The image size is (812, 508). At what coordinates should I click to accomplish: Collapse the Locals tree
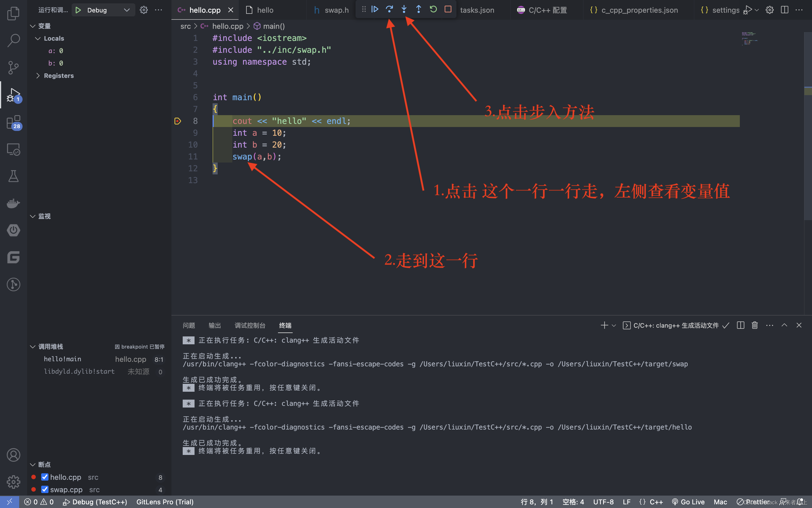click(38, 38)
